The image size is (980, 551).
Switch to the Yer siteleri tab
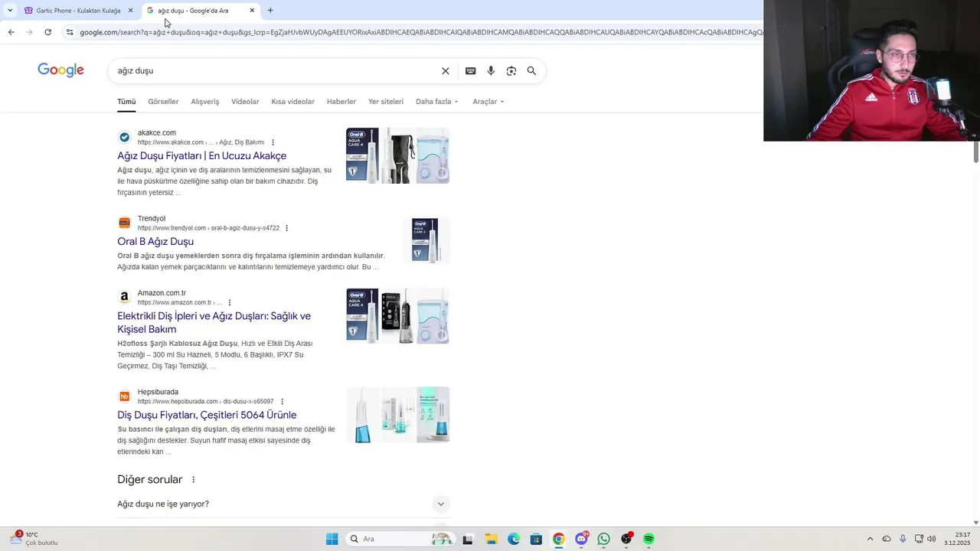coord(385,102)
